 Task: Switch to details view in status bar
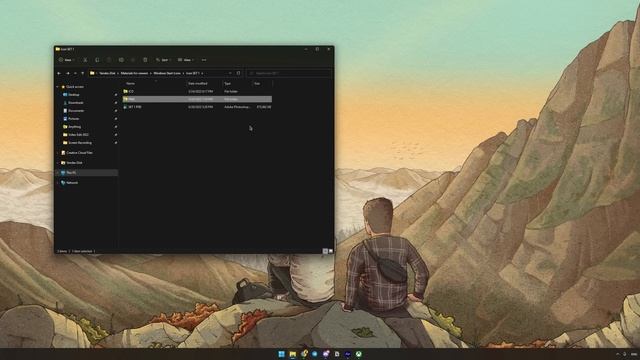pyautogui.click(x=325, y=251)
